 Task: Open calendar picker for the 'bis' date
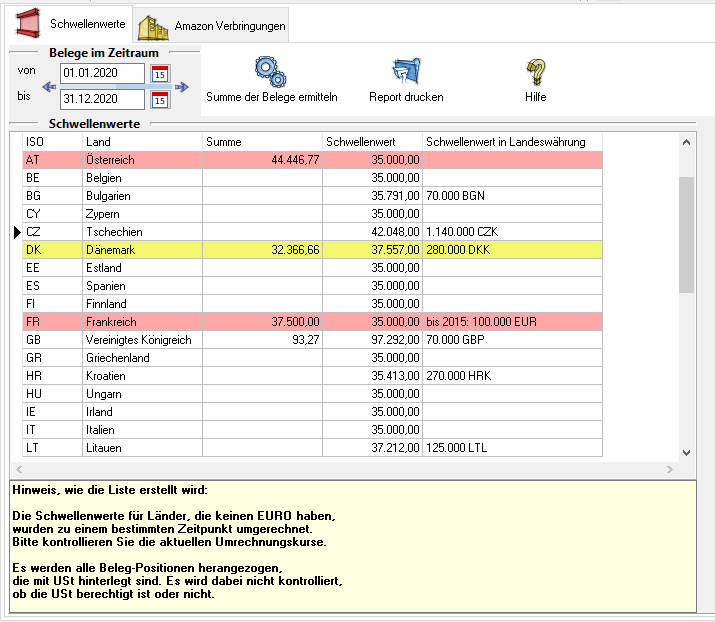pyautogui.click(x=160, y=99)
